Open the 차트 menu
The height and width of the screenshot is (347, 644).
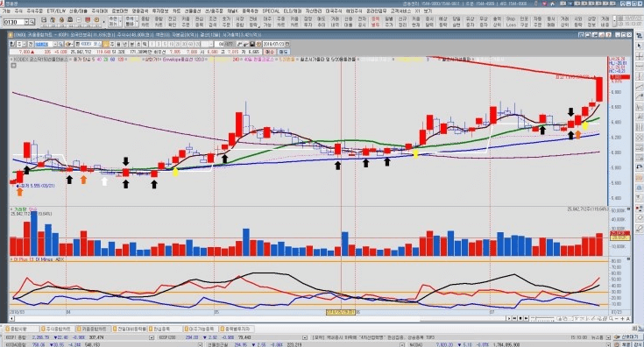pos(176,11)
